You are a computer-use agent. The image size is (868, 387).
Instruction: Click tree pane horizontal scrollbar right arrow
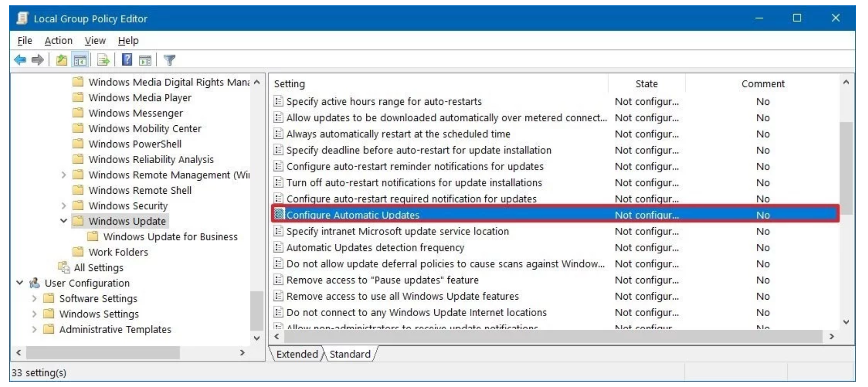point(242,353)
